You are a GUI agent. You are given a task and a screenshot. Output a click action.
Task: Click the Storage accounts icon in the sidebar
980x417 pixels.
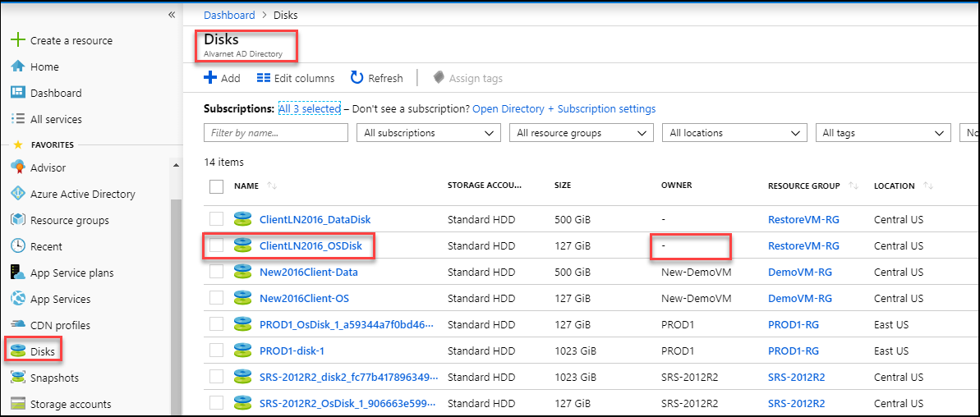(x=18, y=404)
